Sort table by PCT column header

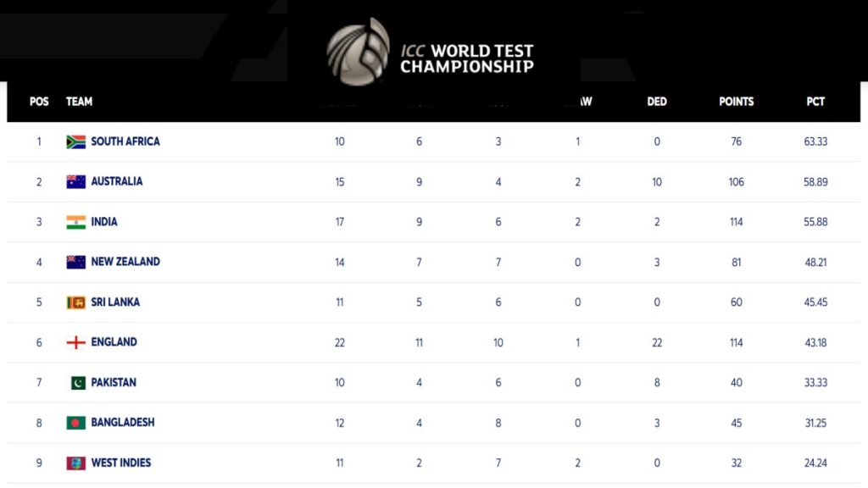pyautogui.click(x=815, y=102)
